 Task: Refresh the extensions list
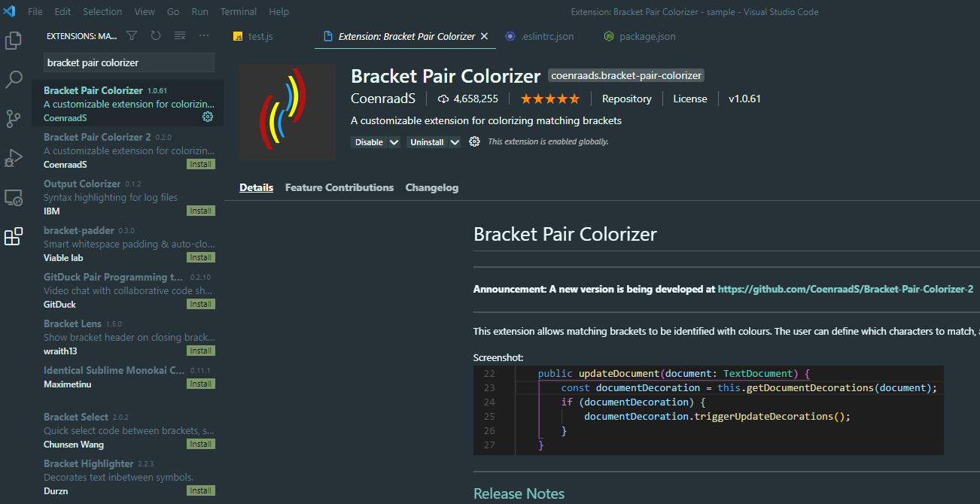pyautogui.click(x=156, y=35)
